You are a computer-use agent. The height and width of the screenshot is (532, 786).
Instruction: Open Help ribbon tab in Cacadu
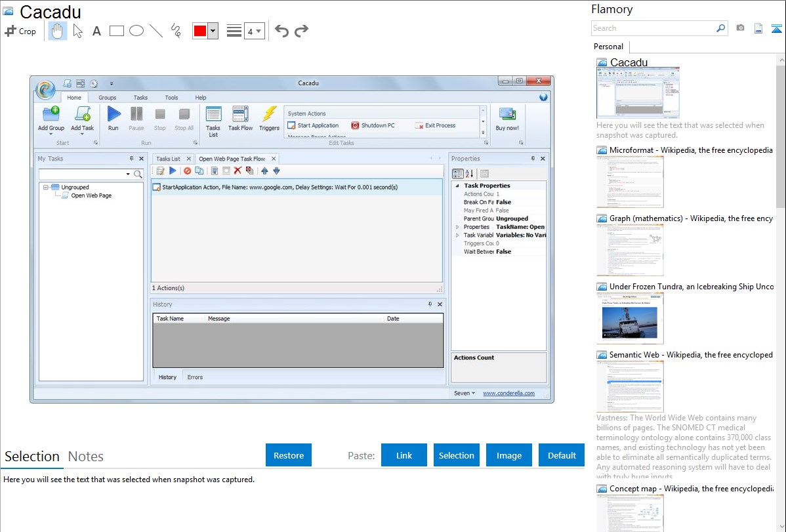tap(201, 97)
